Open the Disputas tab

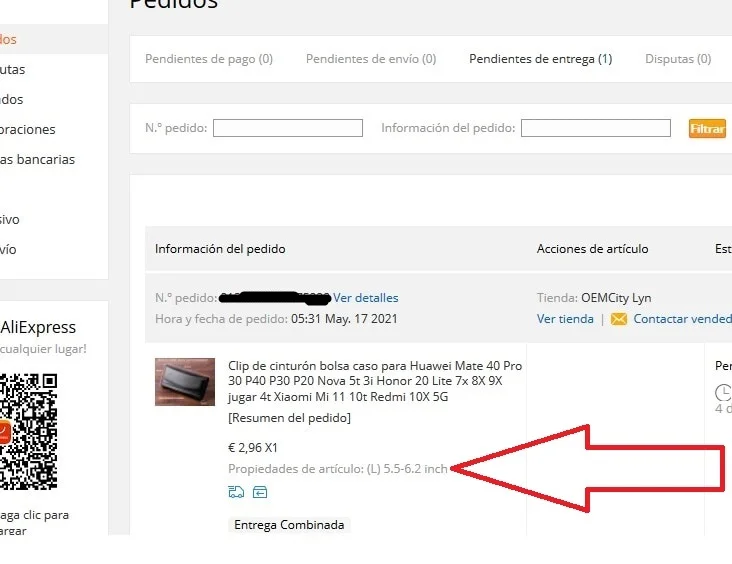pos(678,59)
